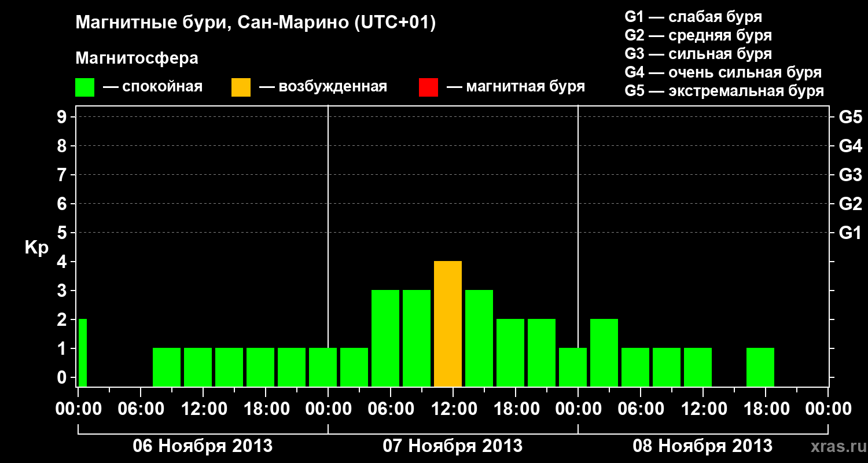Image resolution: width=868 pixels, height=463 pixels.
Task: Click the Kp 3 bar right after the orange bar
Action: coord(479,339)
